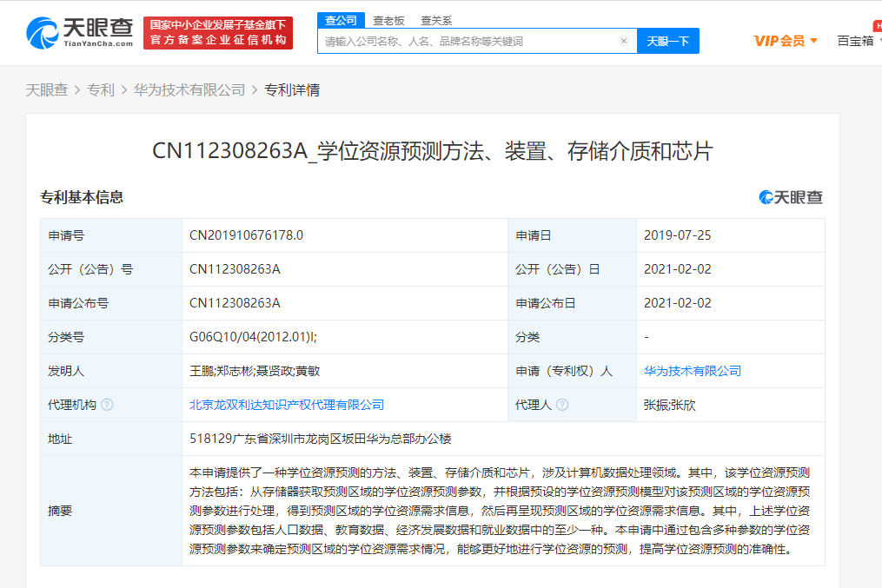Viewport: 882px width, 588px height.
Task: Open agency link 北京龙双利达知识产权代理有限公司
Action: [x=287, y=405]
